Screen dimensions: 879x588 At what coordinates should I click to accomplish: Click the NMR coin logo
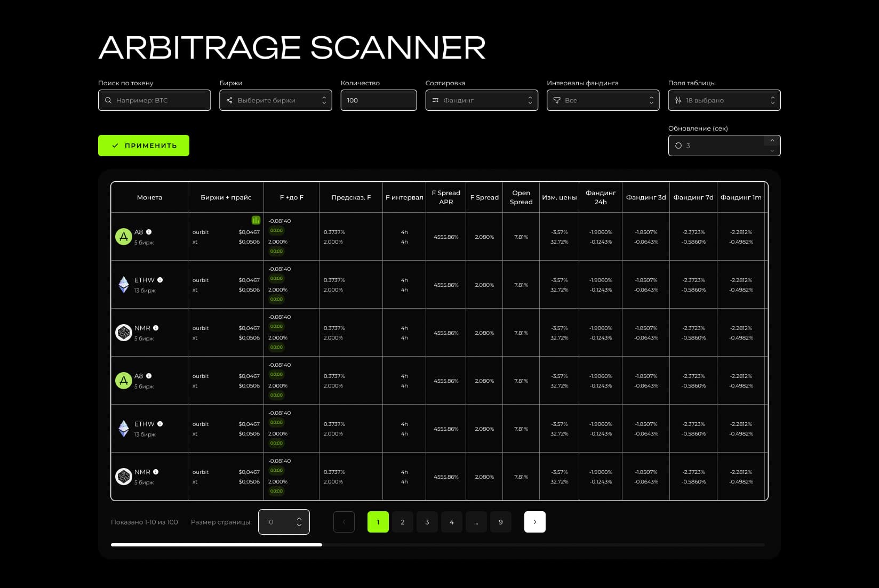coord(123,333)
